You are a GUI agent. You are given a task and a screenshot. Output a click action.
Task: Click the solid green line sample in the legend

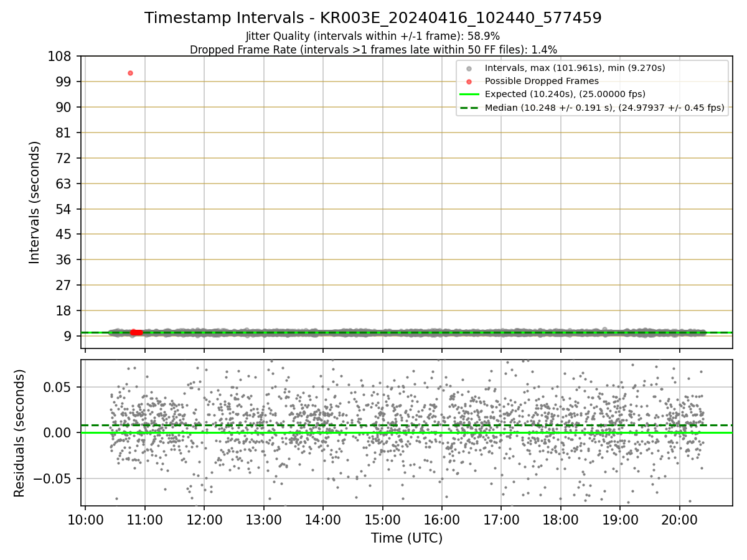[x=469, y=95]
